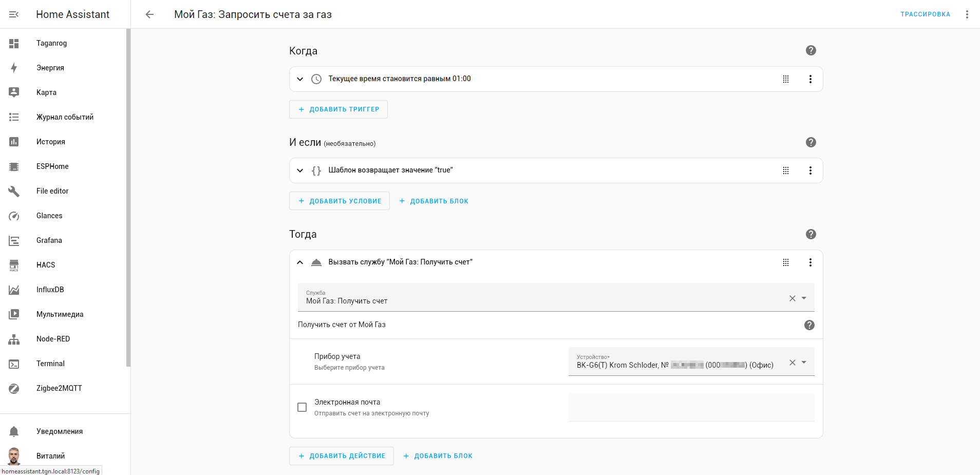This screenshot has width=980, height=475.
Task: Collapse the sidebar with the hamburger icon
Action: [x=14, y=14]
